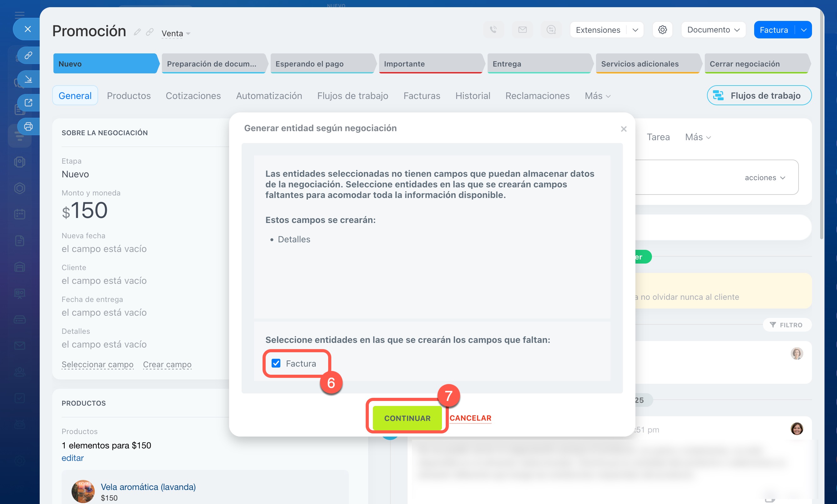This screenshot has width=837, height=504.
Task: Expand the Factura button arrow
Action: pyautogui.click(x=803, y=30)
